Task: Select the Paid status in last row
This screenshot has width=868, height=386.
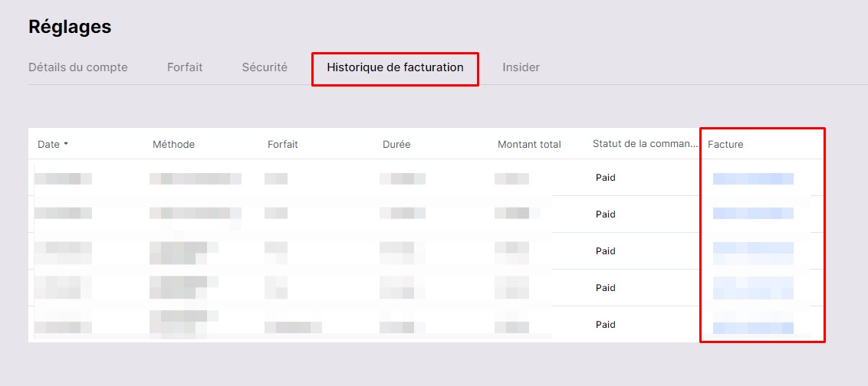Action: tap(606, 325)
